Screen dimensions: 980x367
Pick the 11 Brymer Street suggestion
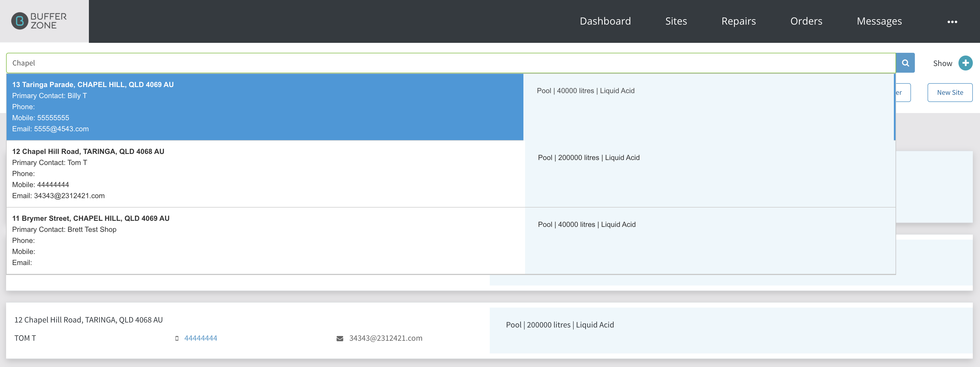click(451, 241)
